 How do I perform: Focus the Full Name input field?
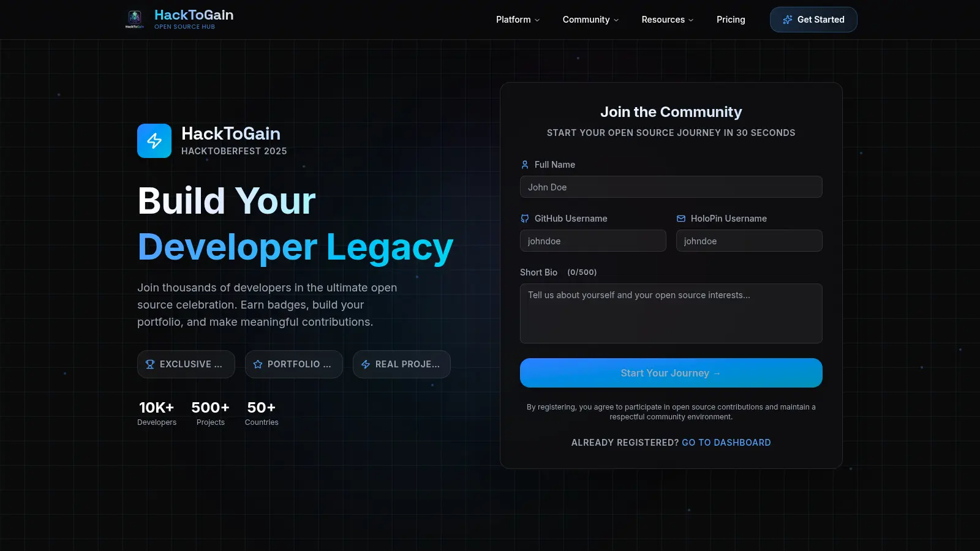671,187
